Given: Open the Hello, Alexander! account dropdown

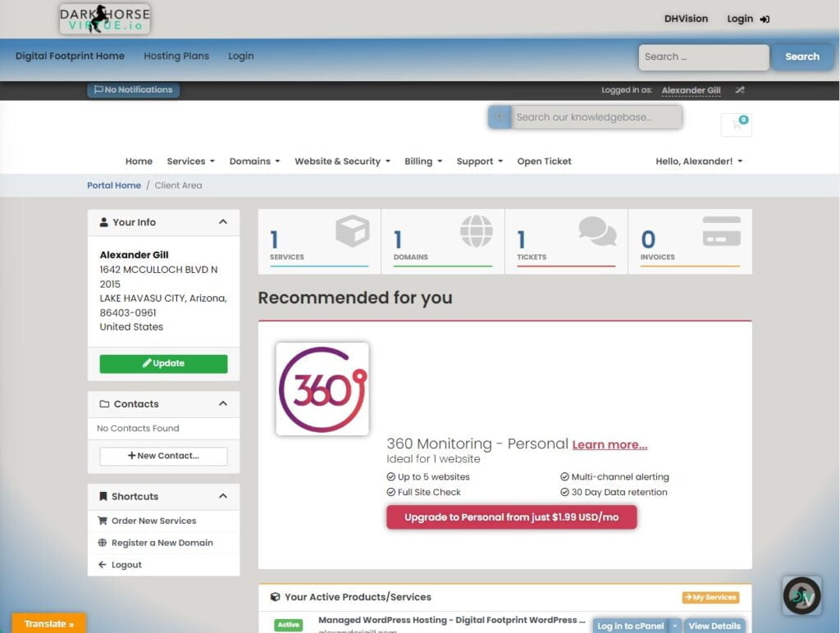Looking at the screenshot, I should click(699, 162).
